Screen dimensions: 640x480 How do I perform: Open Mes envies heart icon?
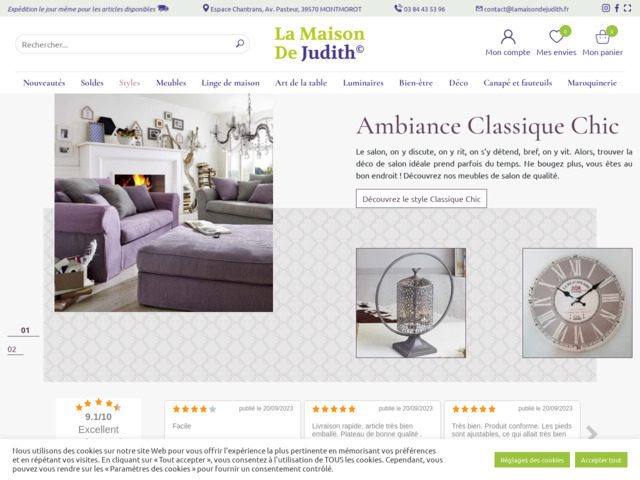(556, 37)
